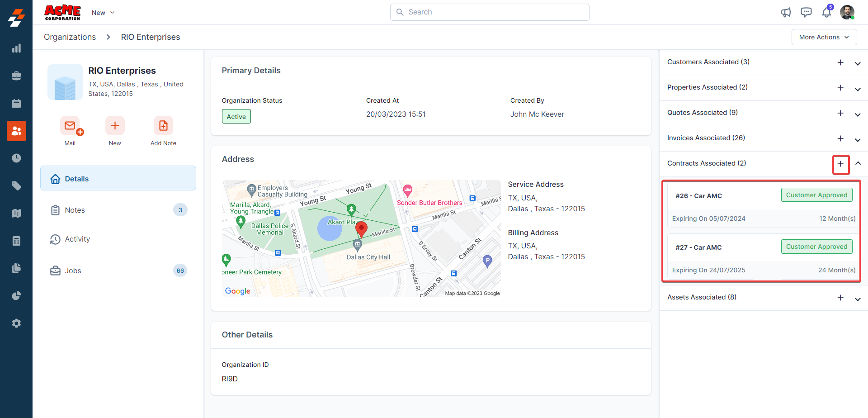Expand the Invoices Associated section
Screen dimensions: 868x418
click(858, 139)
